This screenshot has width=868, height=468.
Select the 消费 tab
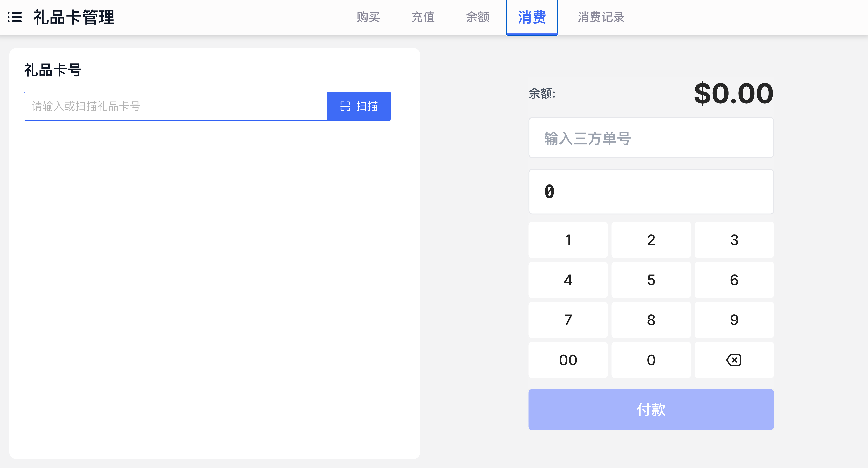[532, 17]
